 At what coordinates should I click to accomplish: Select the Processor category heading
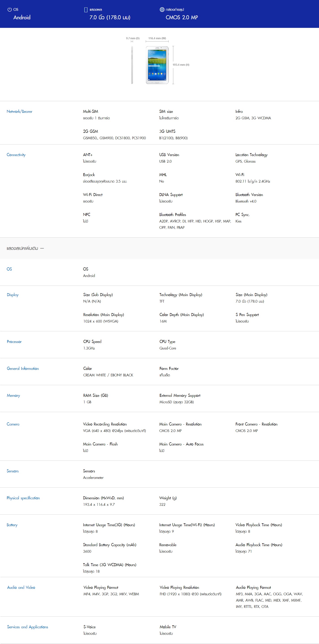(x=14, y=341)
